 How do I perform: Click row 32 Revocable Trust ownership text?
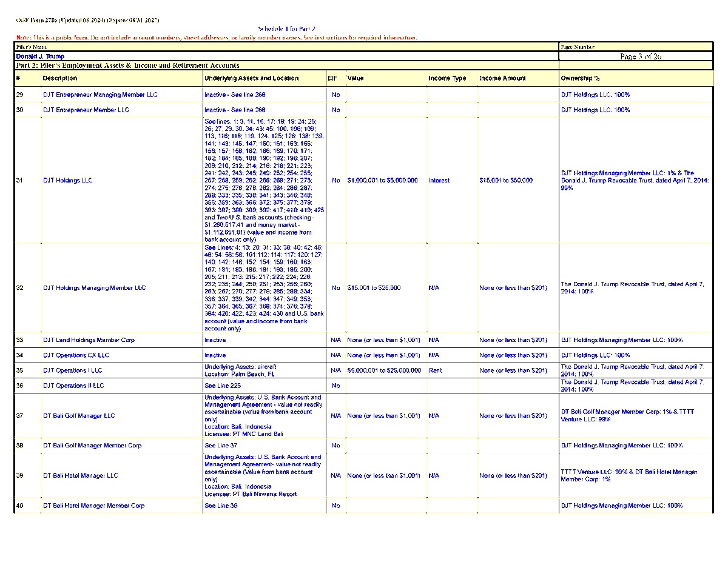click(x=633, y=288)
